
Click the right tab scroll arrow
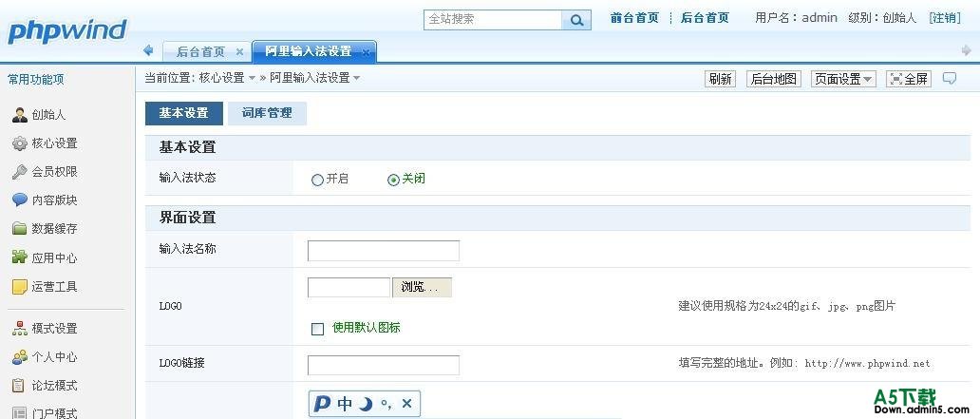967,50
